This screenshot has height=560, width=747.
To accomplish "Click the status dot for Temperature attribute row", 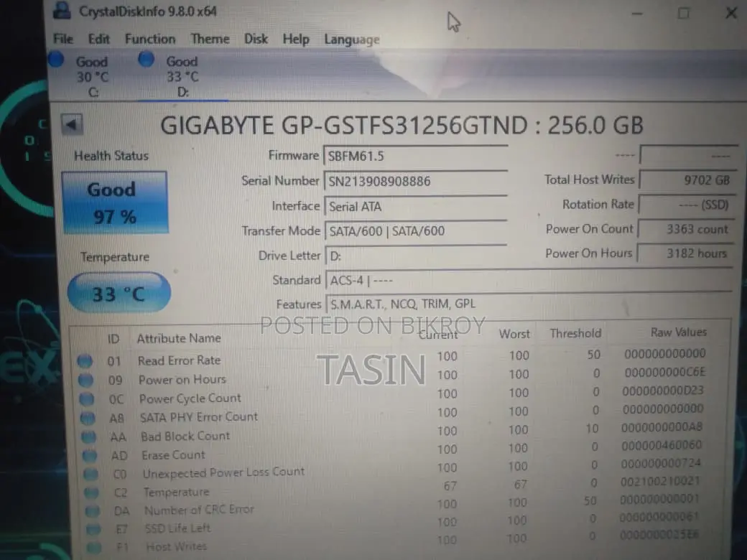I will [91, 492].
